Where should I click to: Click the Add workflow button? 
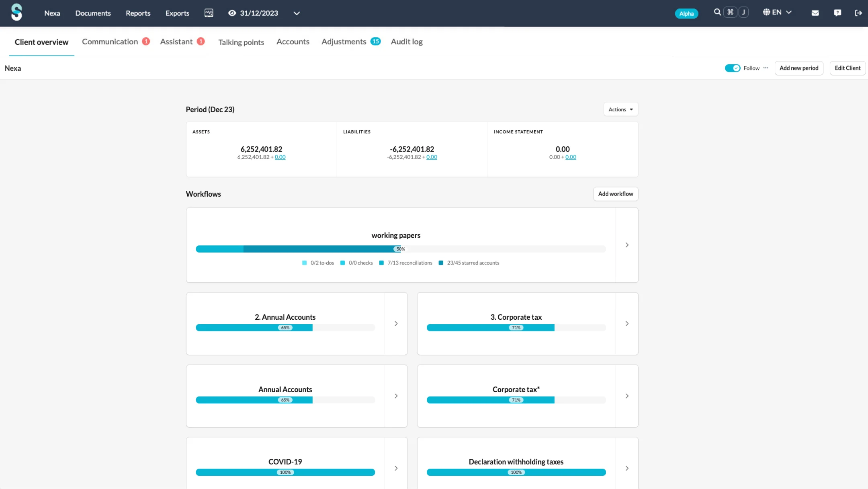point(615,194)
